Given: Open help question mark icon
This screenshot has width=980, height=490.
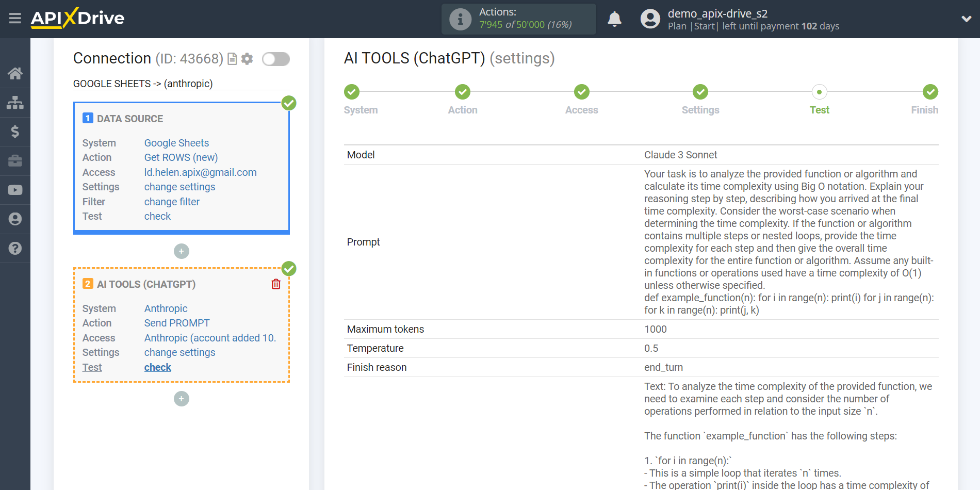Looking at the screenshot, I should point(15,248).
